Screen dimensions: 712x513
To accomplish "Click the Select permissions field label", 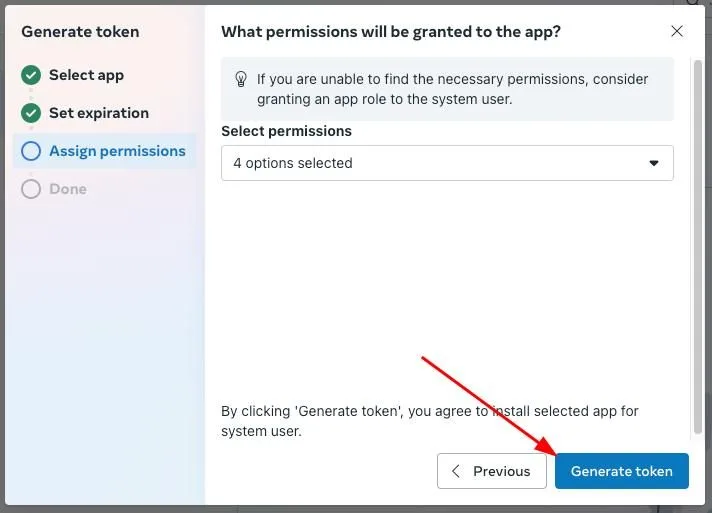I will pyautogui.click(x=287, y=131).
